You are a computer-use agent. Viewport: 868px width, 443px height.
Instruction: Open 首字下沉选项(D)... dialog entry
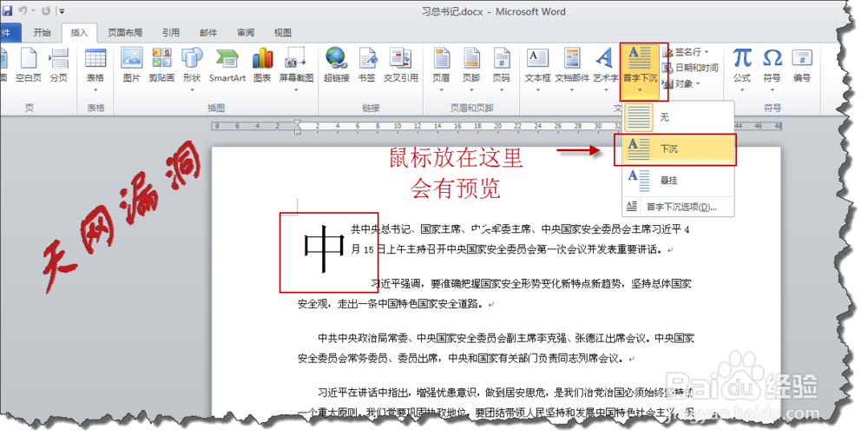678,207
